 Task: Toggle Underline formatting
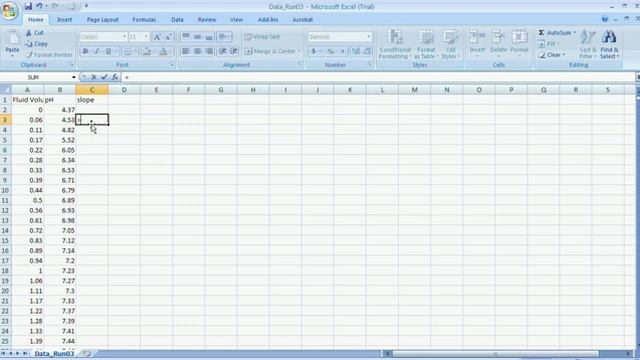pos(108,51)
